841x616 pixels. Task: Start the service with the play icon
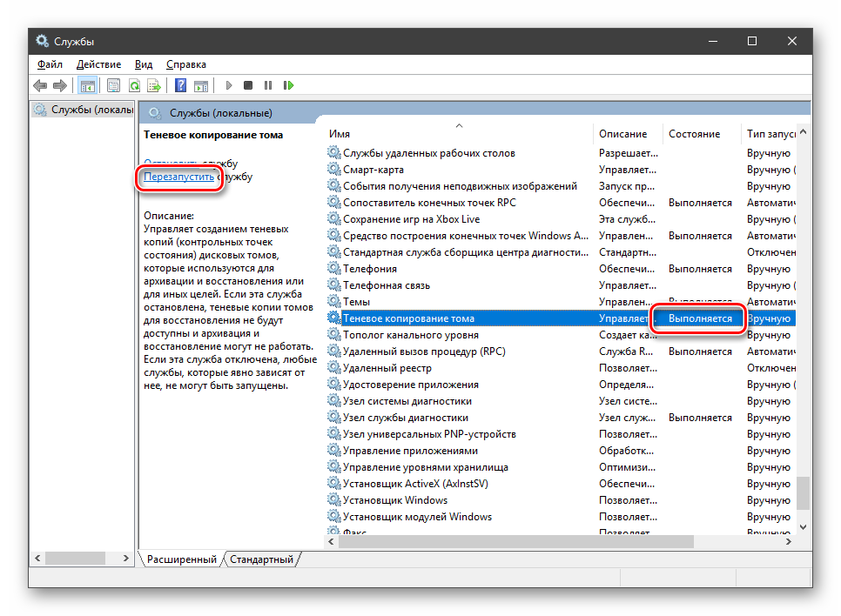[x=228, y=85]
